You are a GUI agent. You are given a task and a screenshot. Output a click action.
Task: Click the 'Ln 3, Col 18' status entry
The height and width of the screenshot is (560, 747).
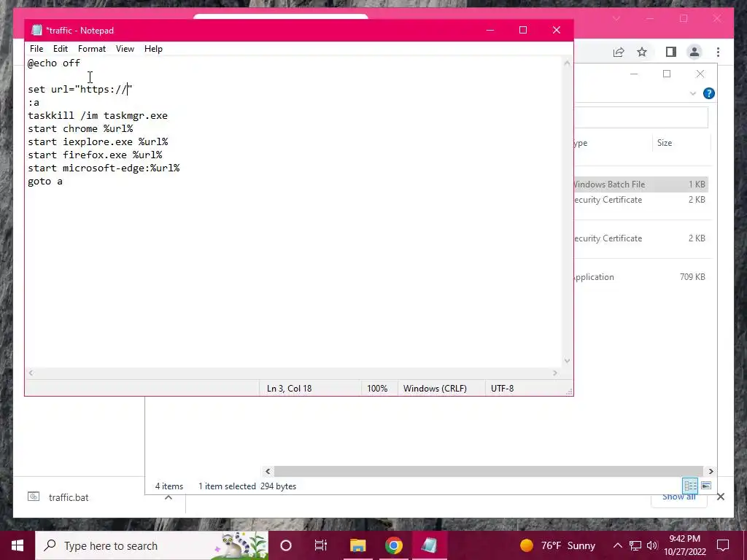coord(289,388)
